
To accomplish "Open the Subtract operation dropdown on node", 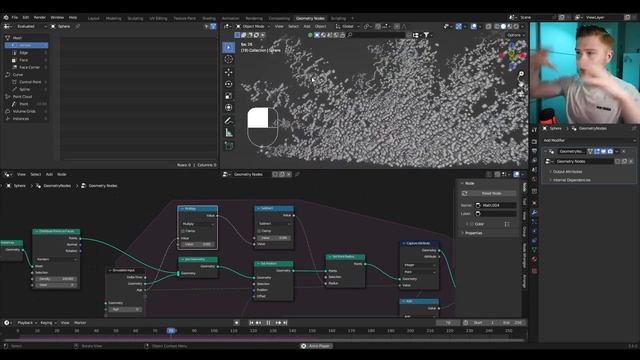I will point(274,224).
